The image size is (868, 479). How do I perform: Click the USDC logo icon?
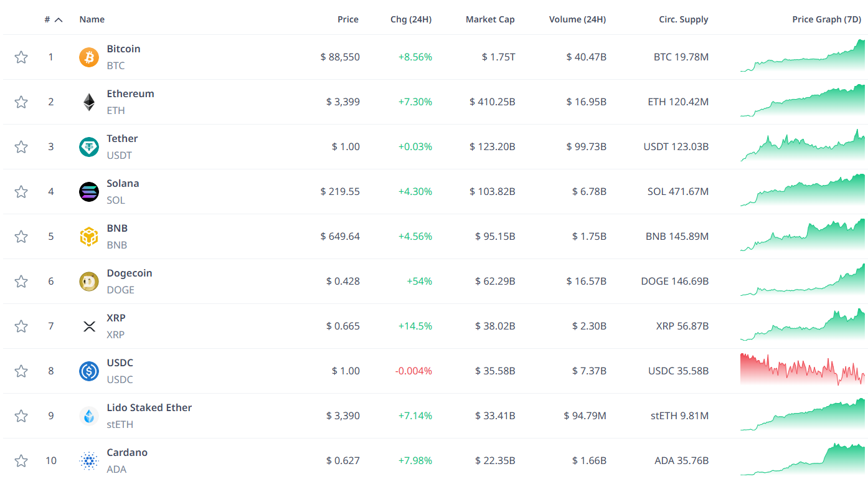point(89,371)
